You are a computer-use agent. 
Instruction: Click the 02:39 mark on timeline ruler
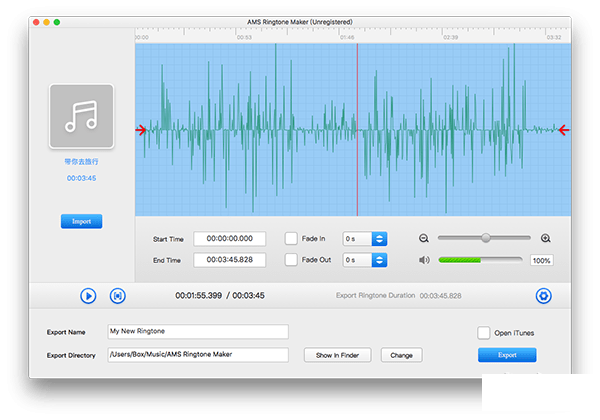click(x=450, y=37)
